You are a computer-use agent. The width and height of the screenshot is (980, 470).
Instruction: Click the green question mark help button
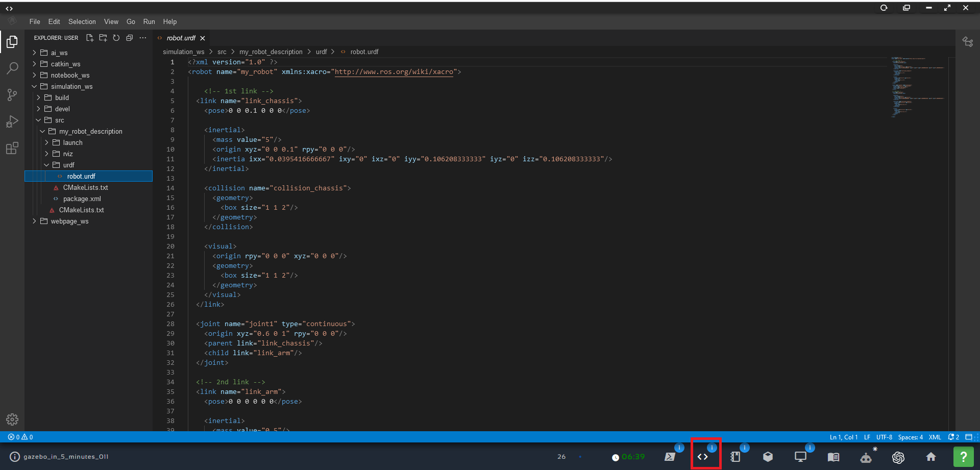(964, 457)
